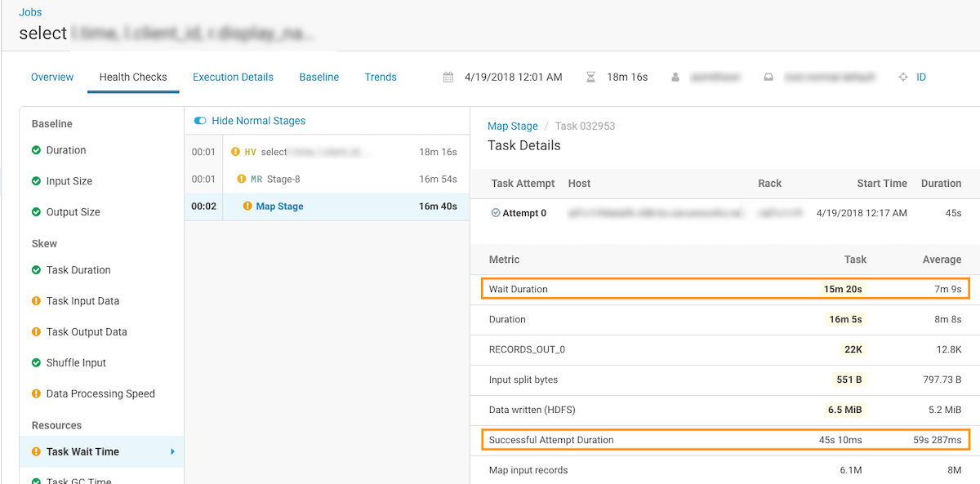Click the user icon in the header
This screenshot has height=484, width=980.
click(675, 78)
